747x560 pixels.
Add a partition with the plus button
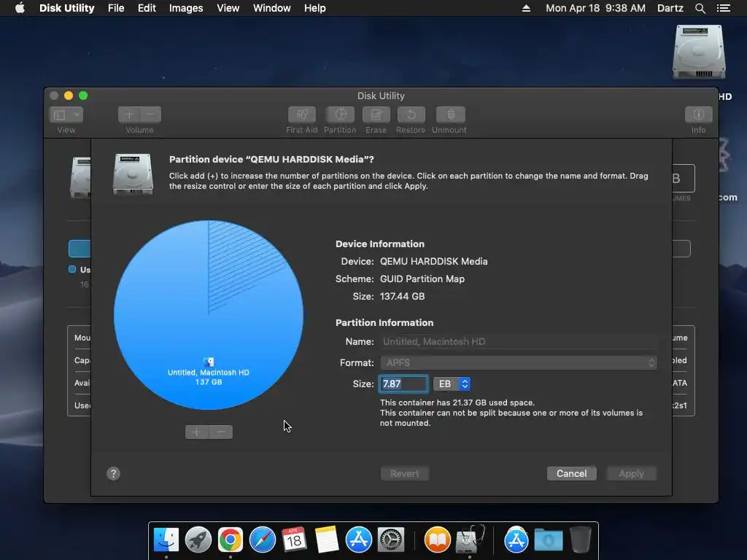(197, 432)
